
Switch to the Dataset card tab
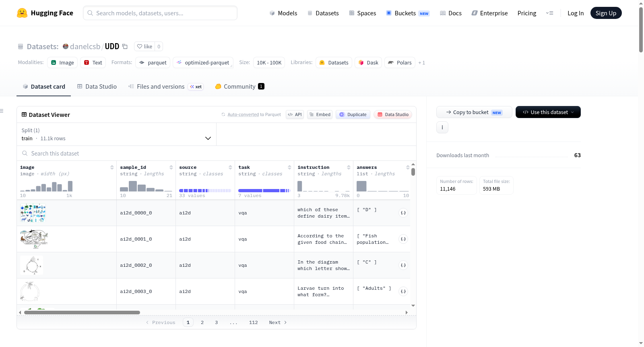pyautogui.click(x=44, y=87)
